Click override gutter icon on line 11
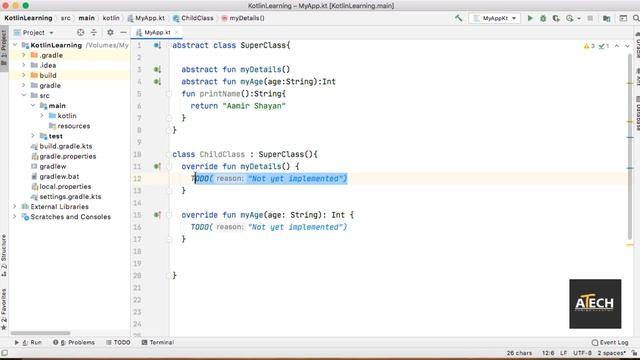The image size is (640, 360). [157, 167]
